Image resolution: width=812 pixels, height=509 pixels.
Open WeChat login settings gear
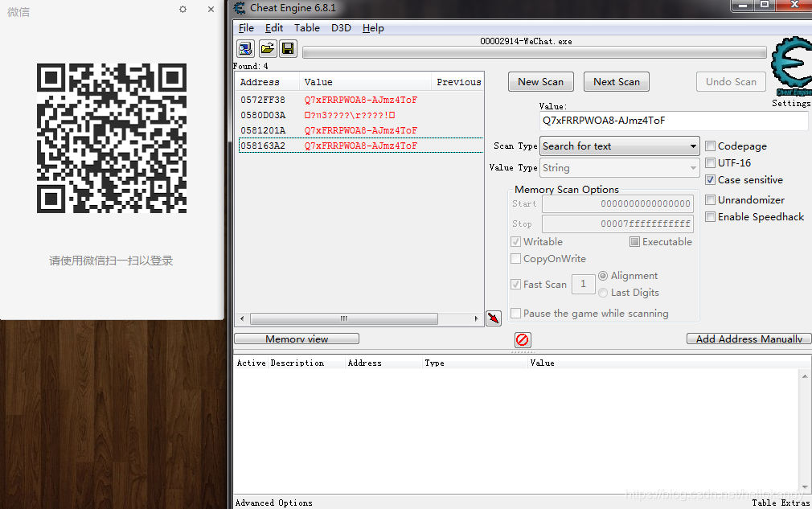click(182, 10)
